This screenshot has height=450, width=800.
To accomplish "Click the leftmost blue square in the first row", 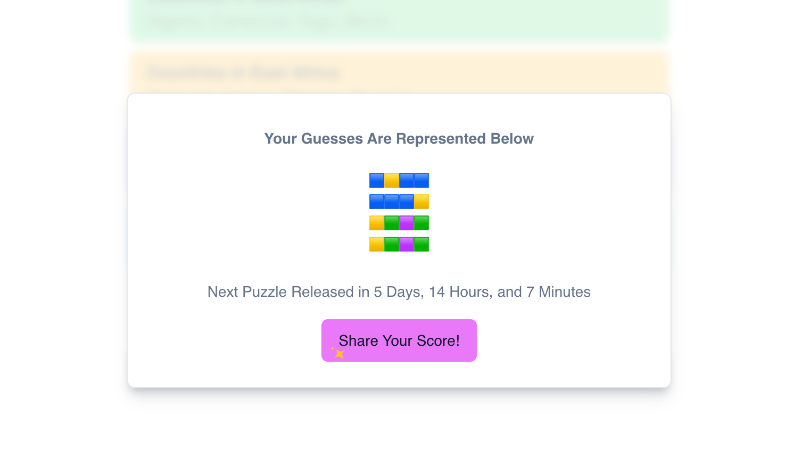I will [376, 181].
